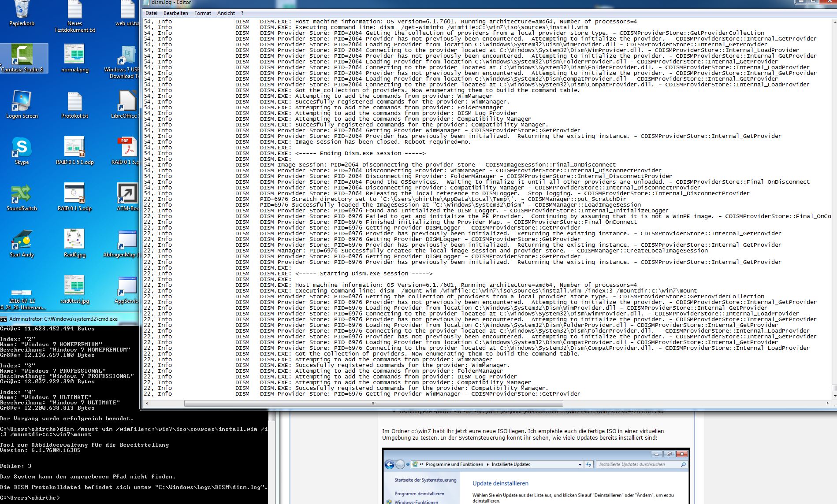Click 'Das System kann den angegebenen Pfad nicht finden.'
The image size is (837, 504).
coord(88,477)
